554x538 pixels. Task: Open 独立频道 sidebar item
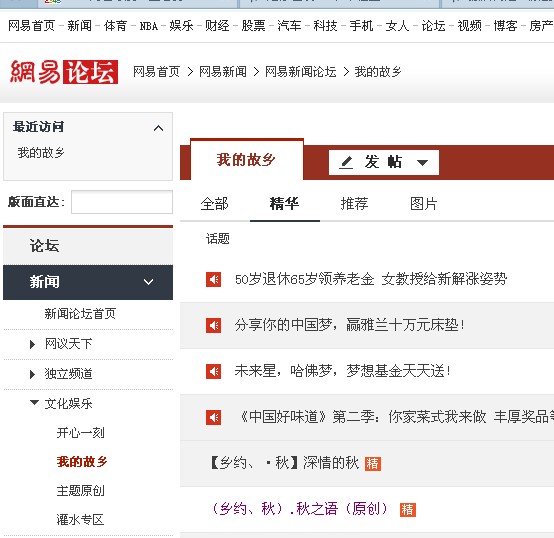click(x=69, y=374)
